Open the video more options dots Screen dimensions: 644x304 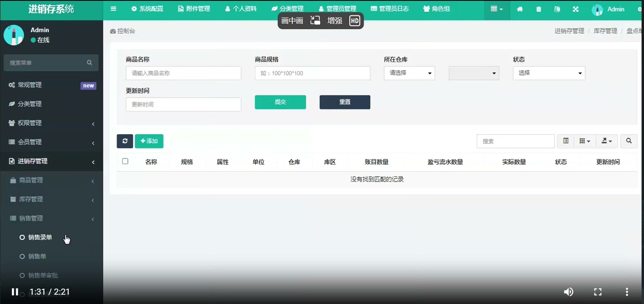(x=627, y=292)
